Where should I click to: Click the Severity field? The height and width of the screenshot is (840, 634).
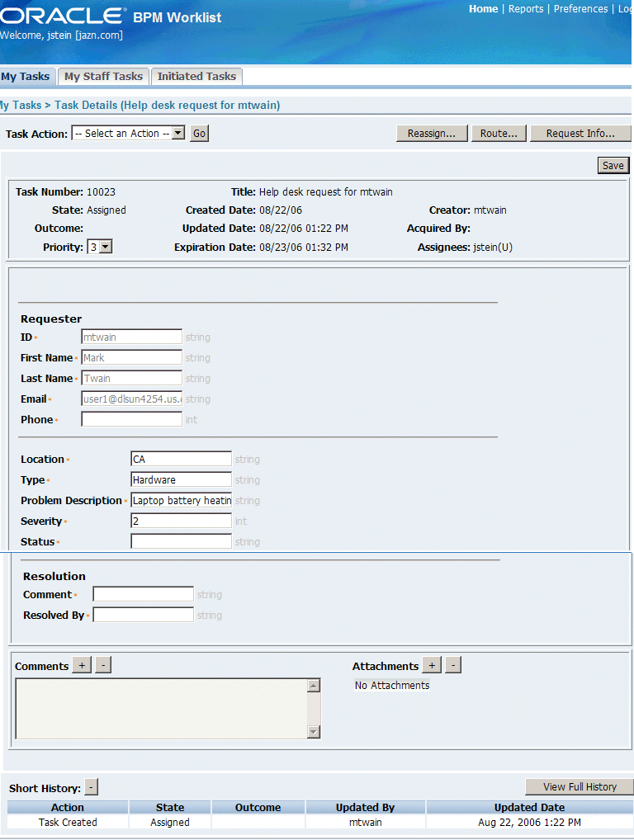(181, 521)
